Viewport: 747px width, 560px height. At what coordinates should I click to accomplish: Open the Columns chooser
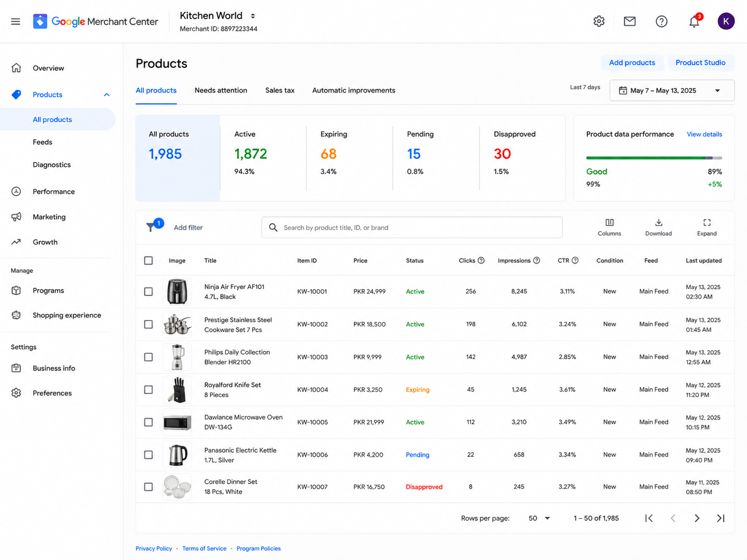click(609, 227)
